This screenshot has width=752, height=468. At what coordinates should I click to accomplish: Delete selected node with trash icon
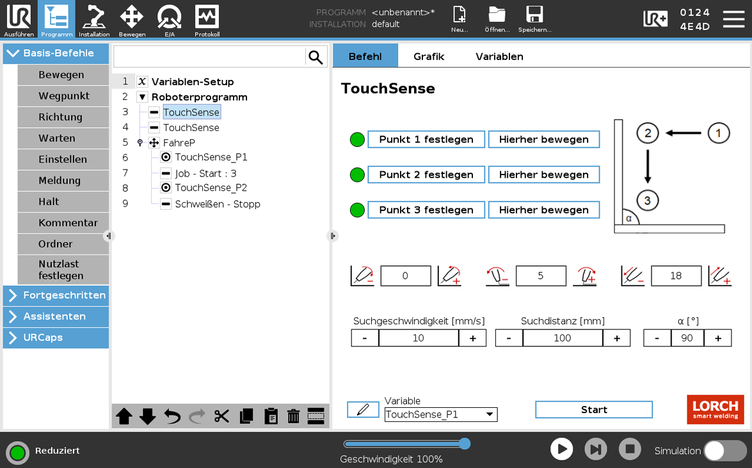(293, 417)
